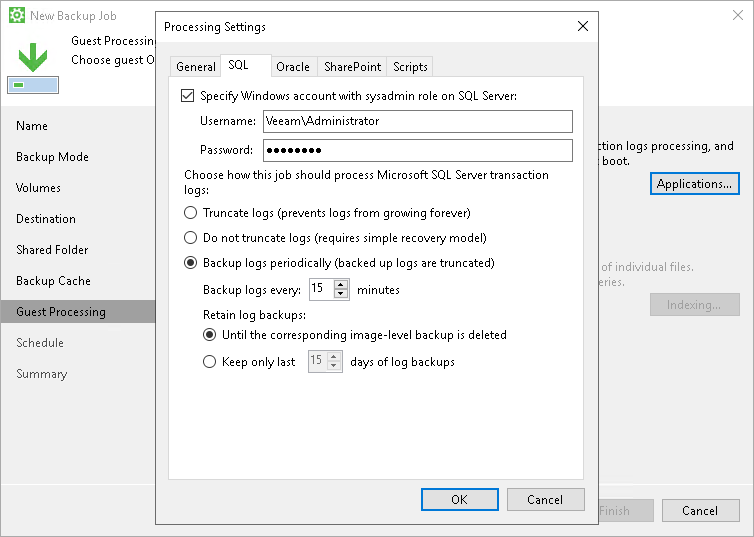Viewport: 754px width, 537px height.
Task: Go to the Name wizard step
Action: pos(32,125)
